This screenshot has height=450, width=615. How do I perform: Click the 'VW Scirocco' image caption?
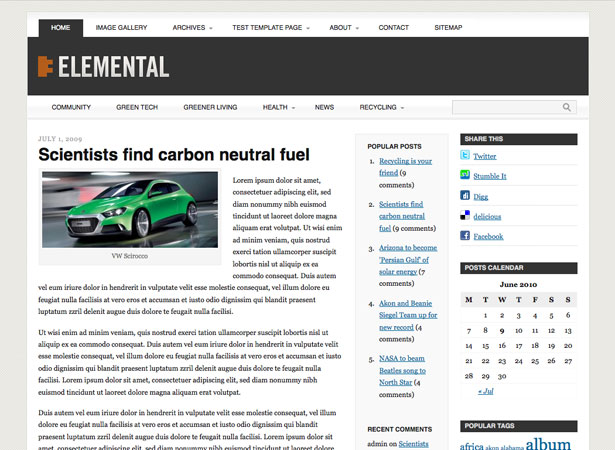coord(130,256)
